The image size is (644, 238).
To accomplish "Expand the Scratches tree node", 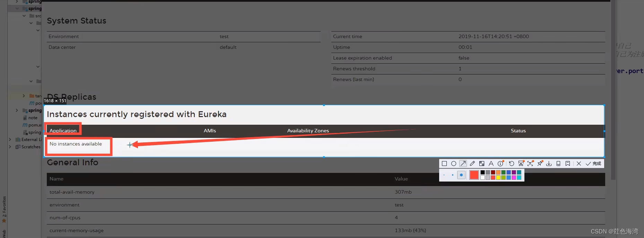I will (10, 147).
